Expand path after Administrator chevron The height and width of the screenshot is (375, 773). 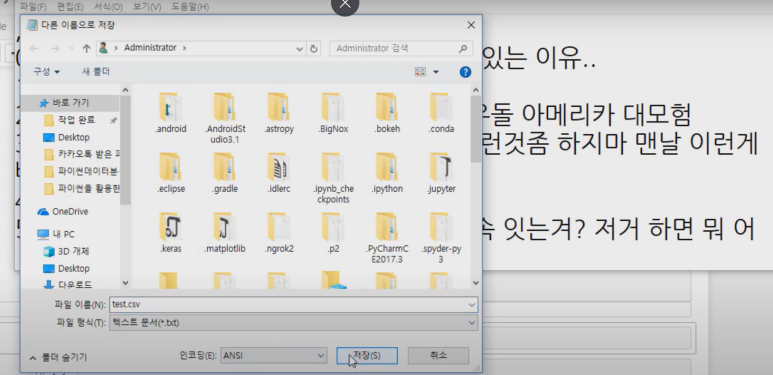point(184,48)
